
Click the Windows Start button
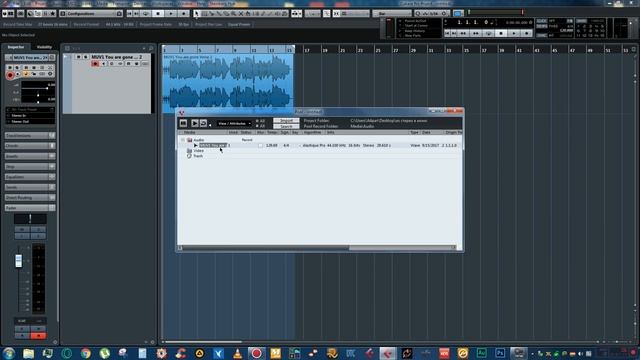tap(9, 353)
